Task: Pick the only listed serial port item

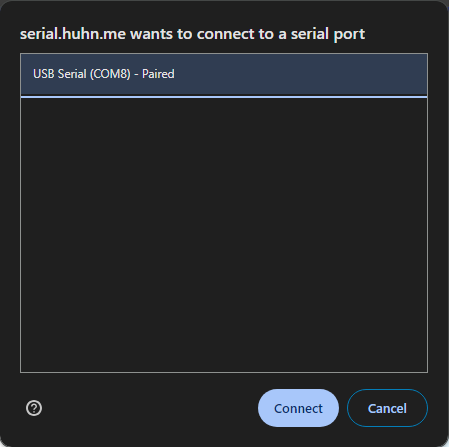Action: pos(224,74)
